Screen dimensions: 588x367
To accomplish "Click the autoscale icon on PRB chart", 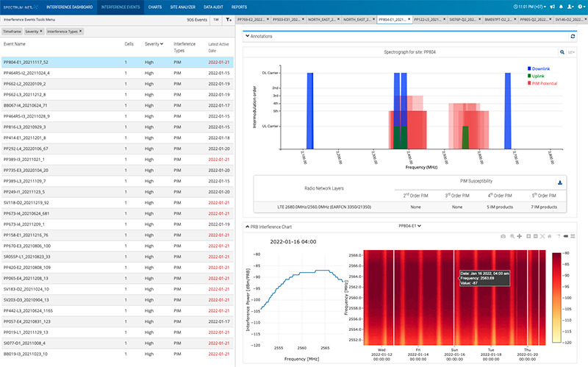I will [x=542, y=236].
